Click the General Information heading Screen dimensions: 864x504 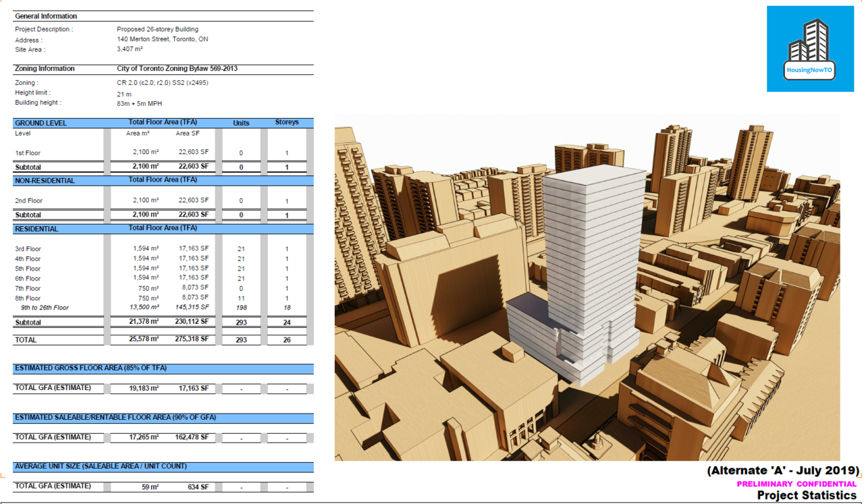click(46, 16)
